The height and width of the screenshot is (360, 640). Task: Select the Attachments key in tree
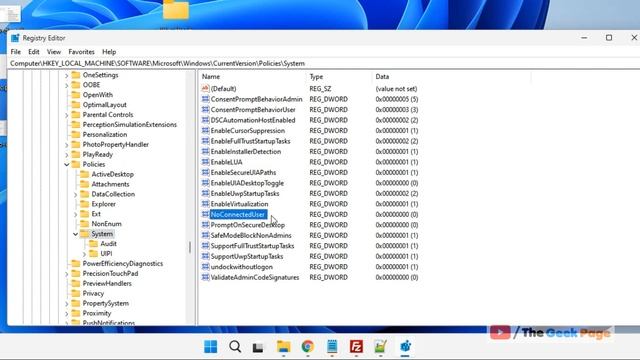(x=110, y=184)
